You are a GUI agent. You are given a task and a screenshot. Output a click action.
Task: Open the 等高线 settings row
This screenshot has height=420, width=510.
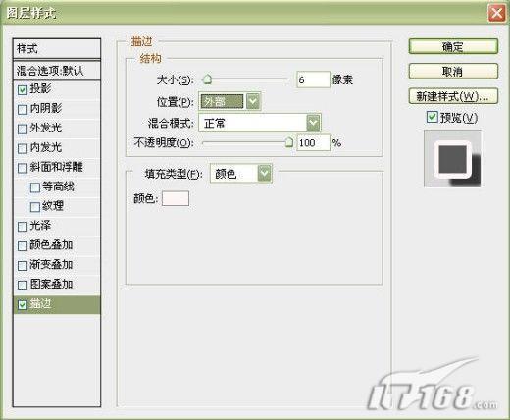57,186
